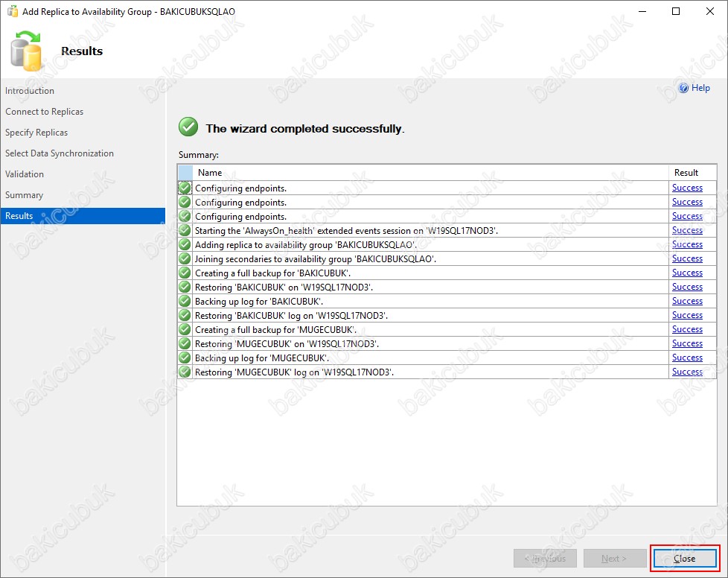
Task: Select the Connect to Replicas step
Action: click(x=44, y=112)
